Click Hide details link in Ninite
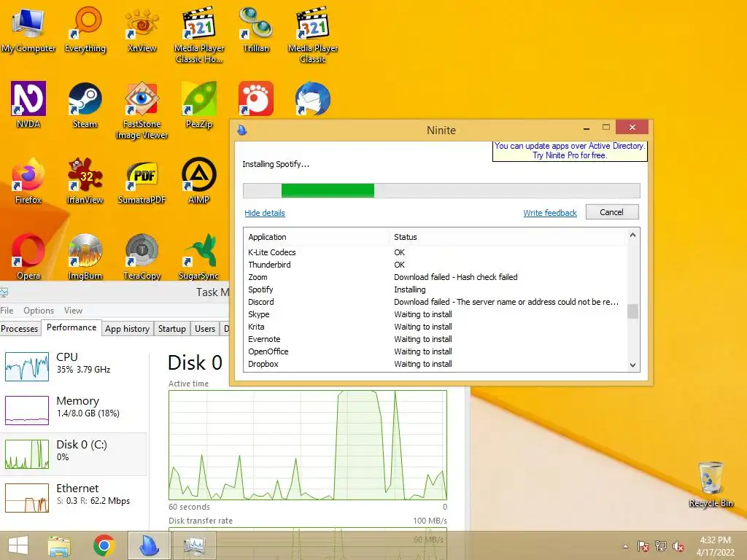747x560 pixels. click(x=264, y=213)
